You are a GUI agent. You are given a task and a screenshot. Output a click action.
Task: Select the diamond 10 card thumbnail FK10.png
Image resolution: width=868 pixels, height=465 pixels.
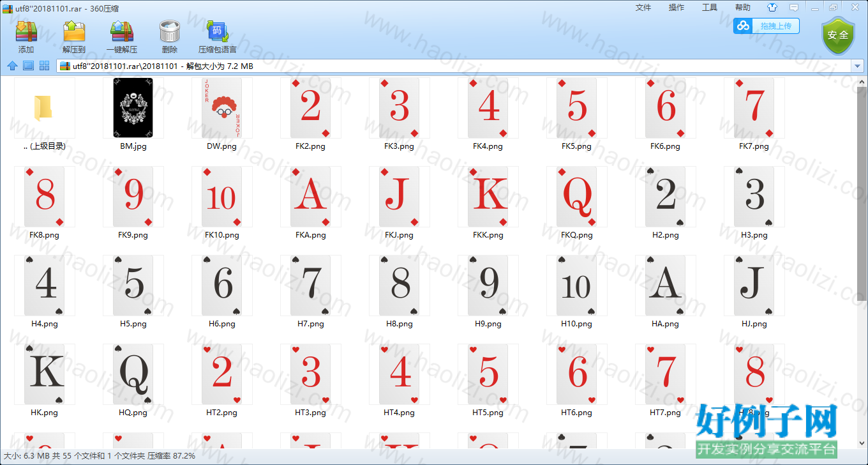[222, 197]
